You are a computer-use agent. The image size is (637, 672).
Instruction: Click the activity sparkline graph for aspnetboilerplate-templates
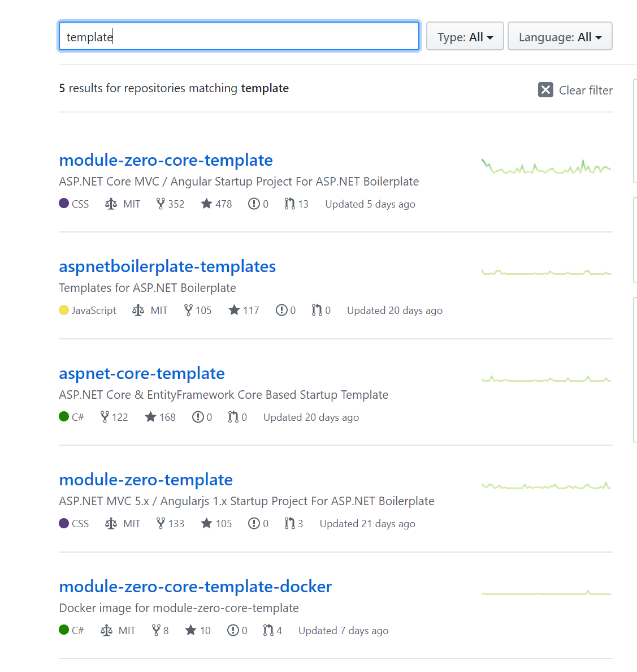pyautogui.click(x=545, y=272)
